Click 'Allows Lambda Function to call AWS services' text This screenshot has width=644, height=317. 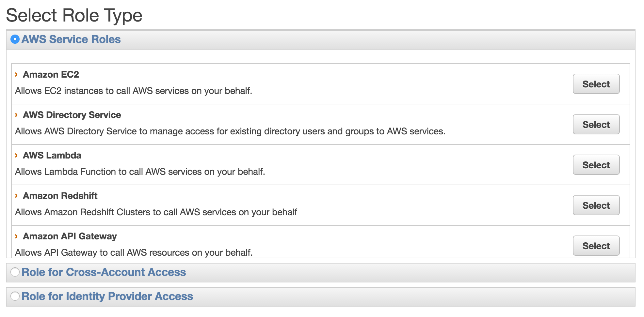tap(140, 172)
